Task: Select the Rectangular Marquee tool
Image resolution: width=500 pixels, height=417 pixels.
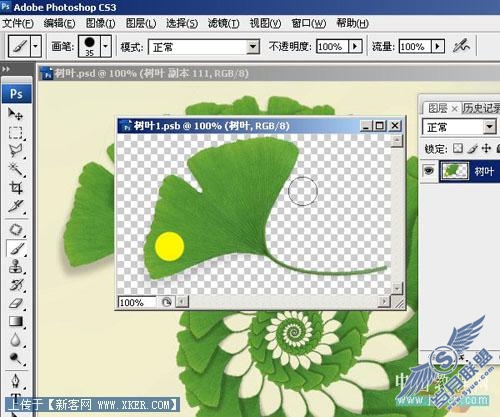Action: tap(16, 133)
